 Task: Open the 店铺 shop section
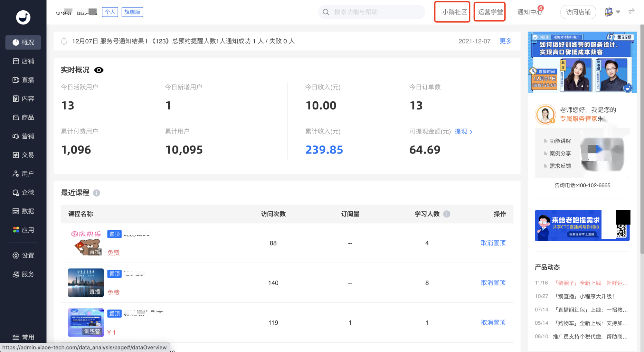click(x=23, y=61)
